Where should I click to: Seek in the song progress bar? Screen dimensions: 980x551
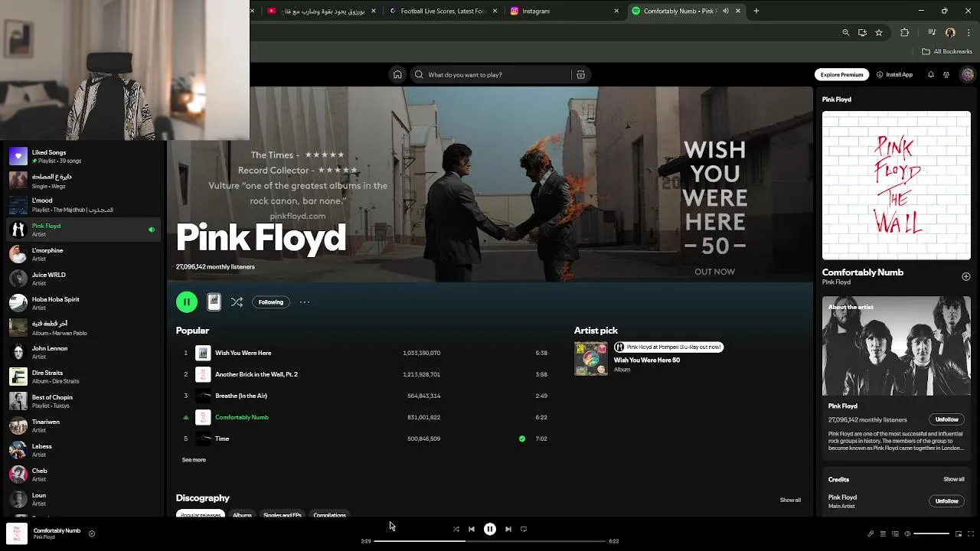(x=490, y=541)
